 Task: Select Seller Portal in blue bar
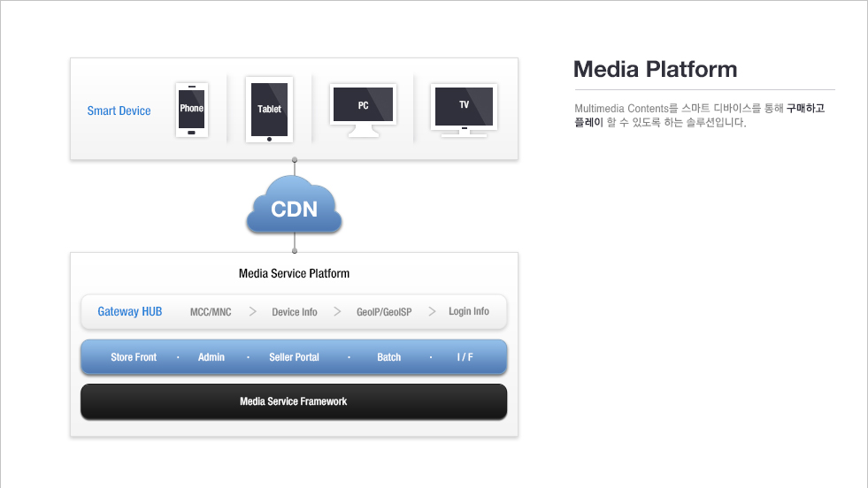(294, 357)
